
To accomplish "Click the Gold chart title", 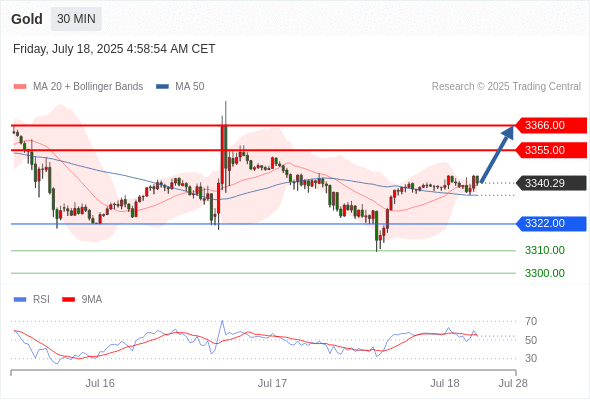I will 27,19.
